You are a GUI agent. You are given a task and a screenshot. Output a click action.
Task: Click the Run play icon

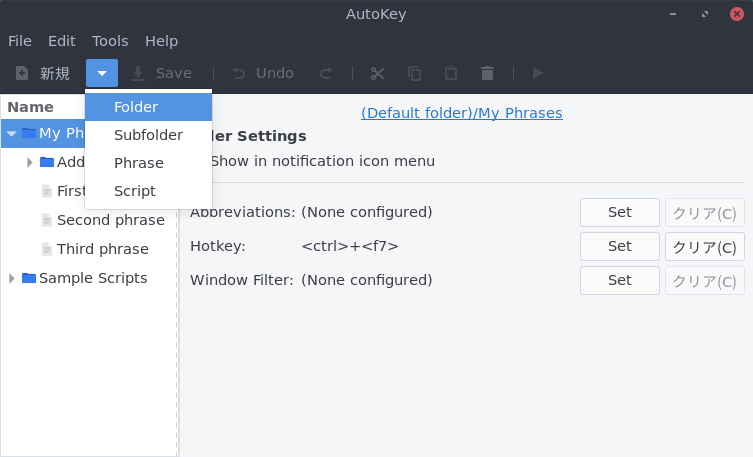click(x=538, y=73)
